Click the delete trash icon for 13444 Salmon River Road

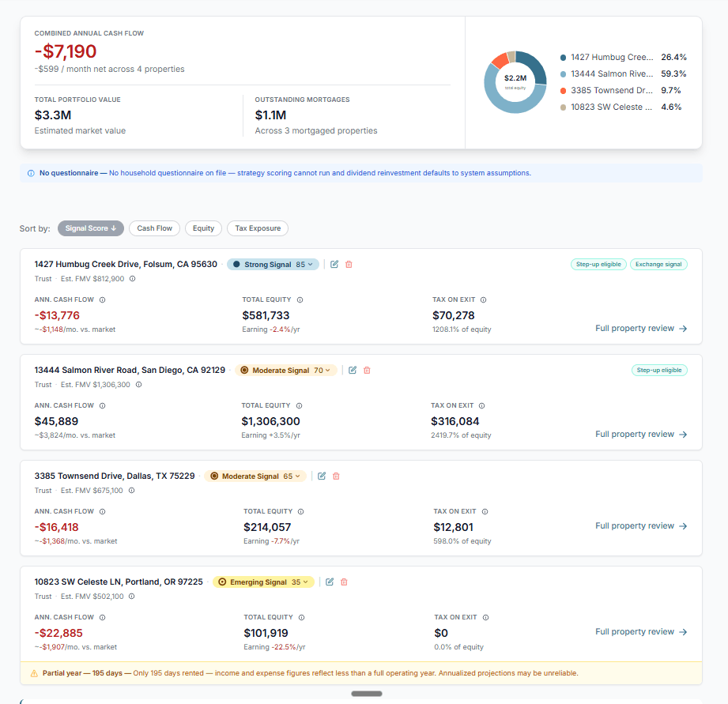pyautogui.click(x=367, y=370)
